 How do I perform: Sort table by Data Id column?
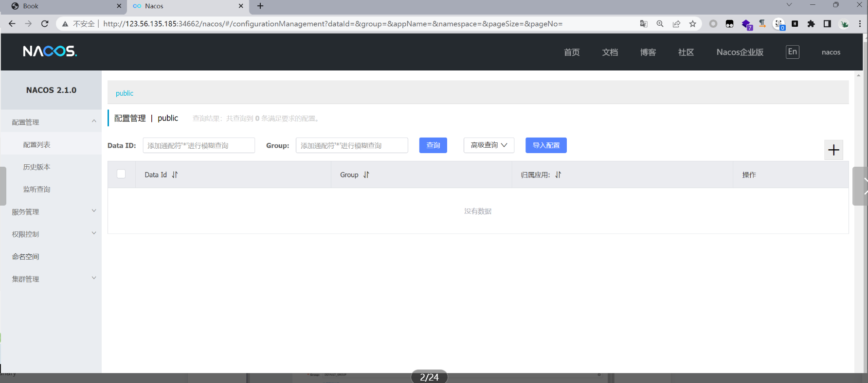tap(175, 174)
